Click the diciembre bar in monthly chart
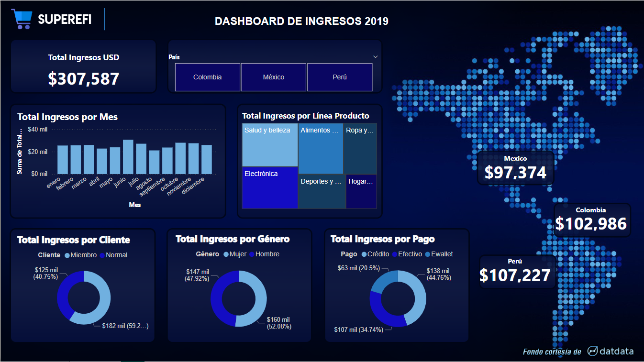This screenshot has width=644, height=362. [x=207, y=160]
